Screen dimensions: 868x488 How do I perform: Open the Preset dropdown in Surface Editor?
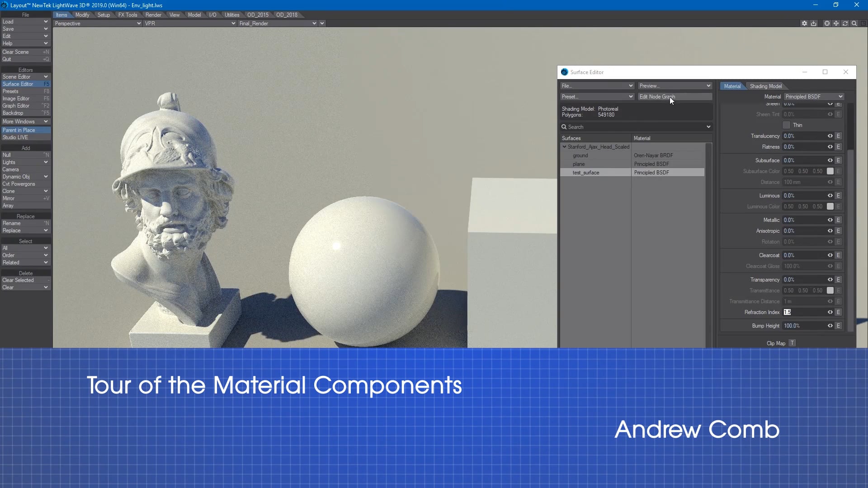tap(597, 97)
